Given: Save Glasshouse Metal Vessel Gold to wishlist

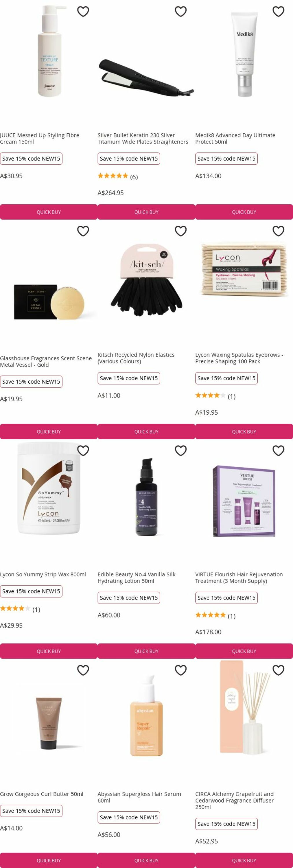Looking at the screenshot, I should 83,231.
